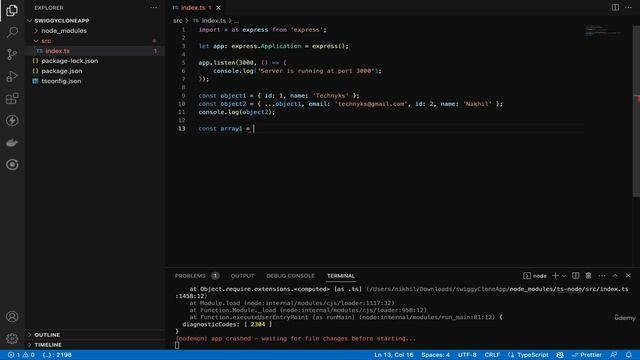
Task: Click the Copilot status bar icon
Action: (560, 355)
